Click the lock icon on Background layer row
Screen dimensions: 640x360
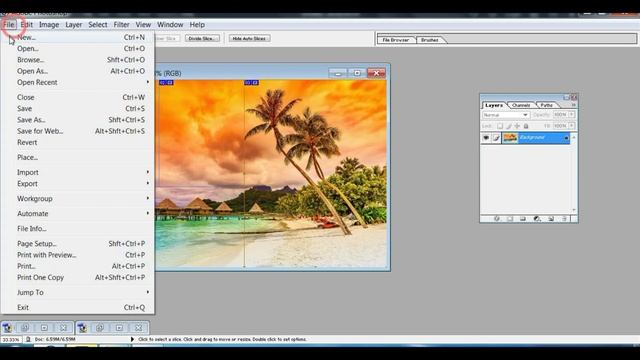[566, 138]
